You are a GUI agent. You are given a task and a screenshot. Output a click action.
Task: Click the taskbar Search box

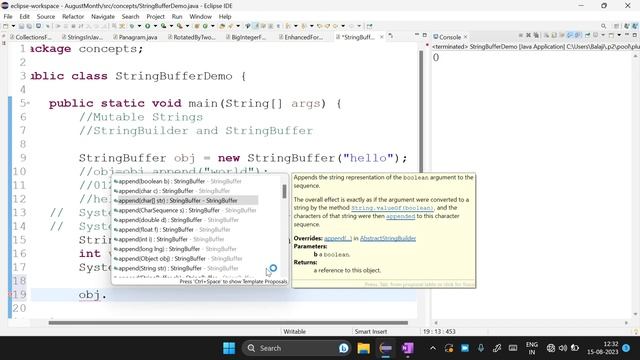297,348
